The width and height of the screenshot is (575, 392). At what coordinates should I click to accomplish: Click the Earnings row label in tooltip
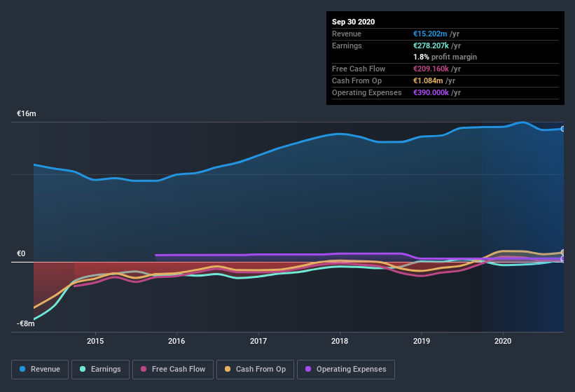click(x=347, y=45)
